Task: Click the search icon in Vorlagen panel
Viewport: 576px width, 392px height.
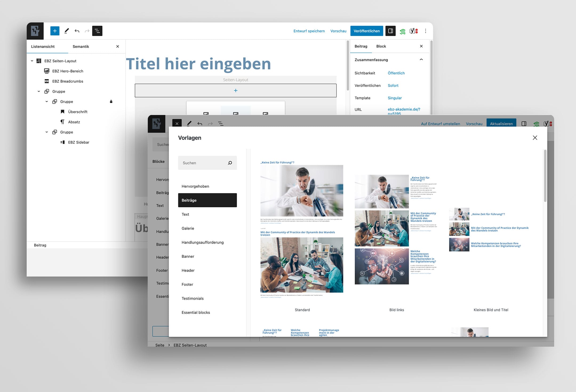Action: (230, 163)
